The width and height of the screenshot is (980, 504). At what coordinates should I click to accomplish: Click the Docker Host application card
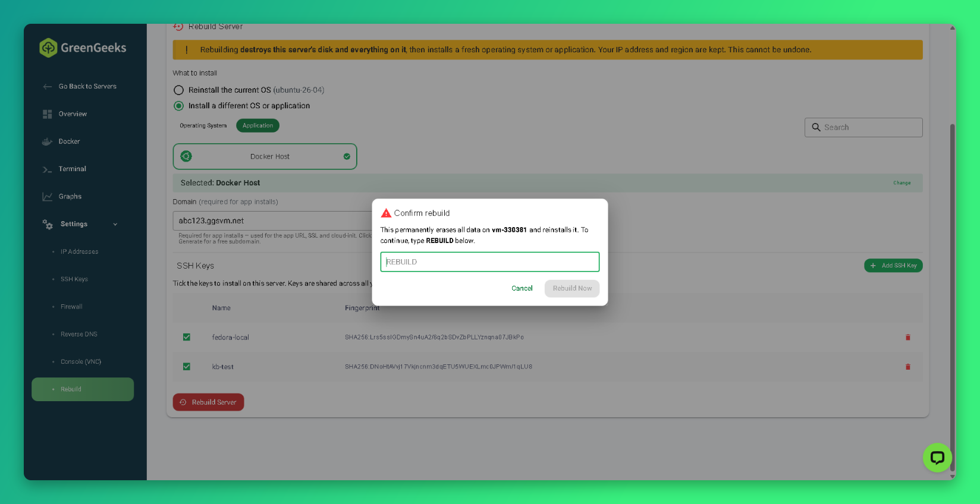pos(265,156)
